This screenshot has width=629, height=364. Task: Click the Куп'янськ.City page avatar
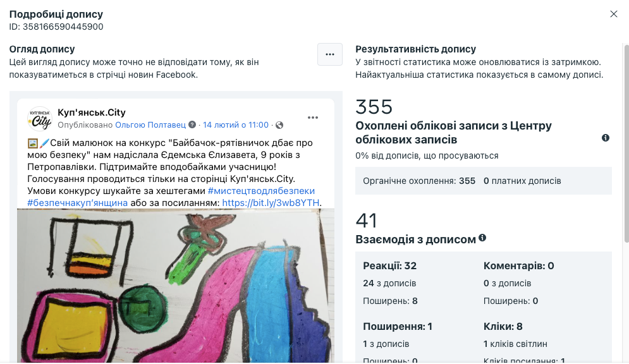pos(39,119)
